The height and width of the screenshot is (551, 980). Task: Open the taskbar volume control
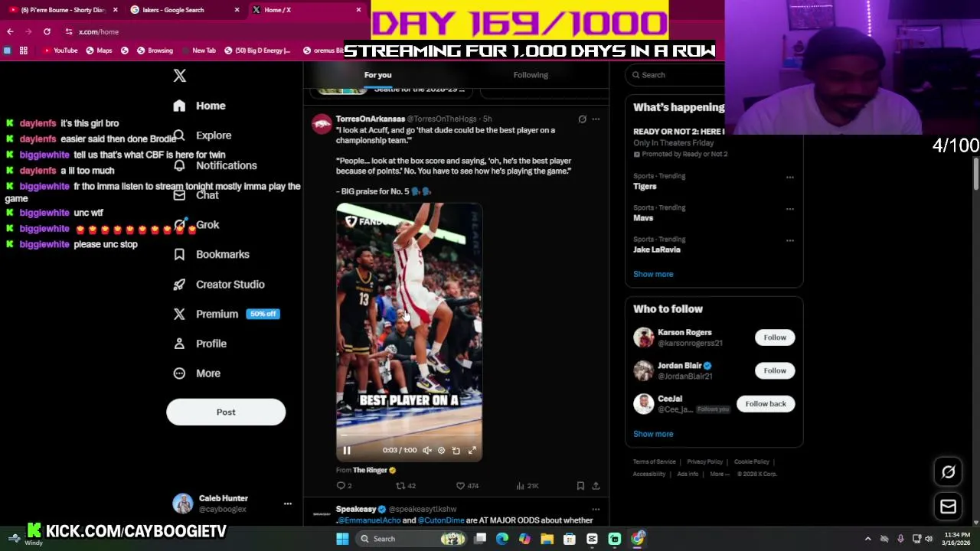point(929,539)
